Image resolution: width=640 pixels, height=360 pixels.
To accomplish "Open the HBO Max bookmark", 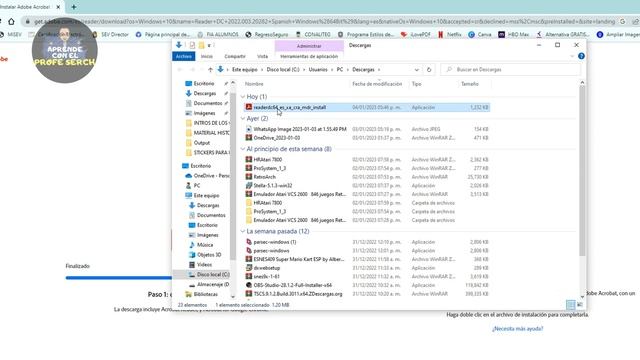I will [x=513, y=35].
